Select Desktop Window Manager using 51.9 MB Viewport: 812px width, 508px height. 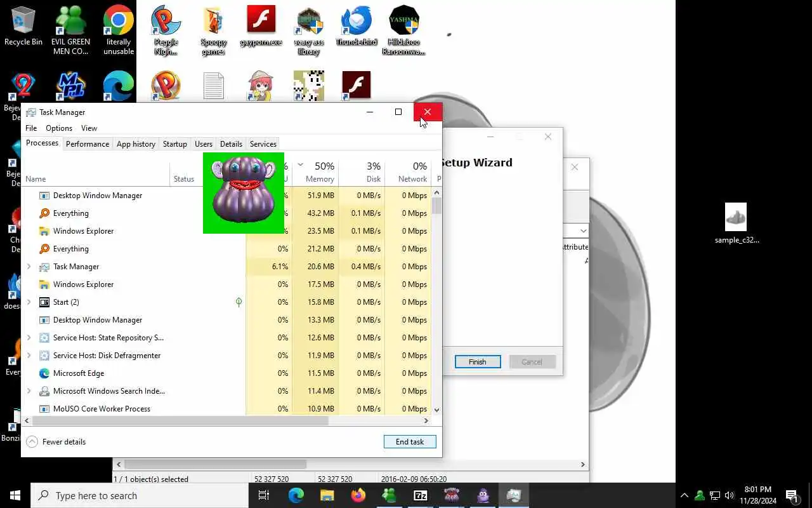(226, 196)
